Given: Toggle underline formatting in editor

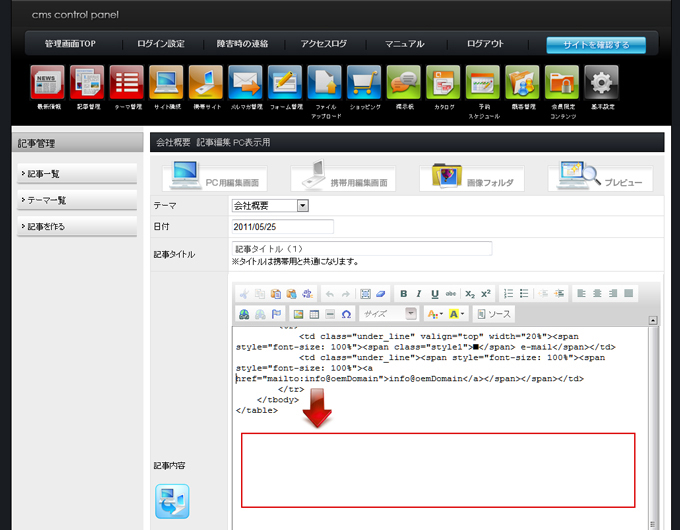Looking at the screenshot, I should (435, 294).
